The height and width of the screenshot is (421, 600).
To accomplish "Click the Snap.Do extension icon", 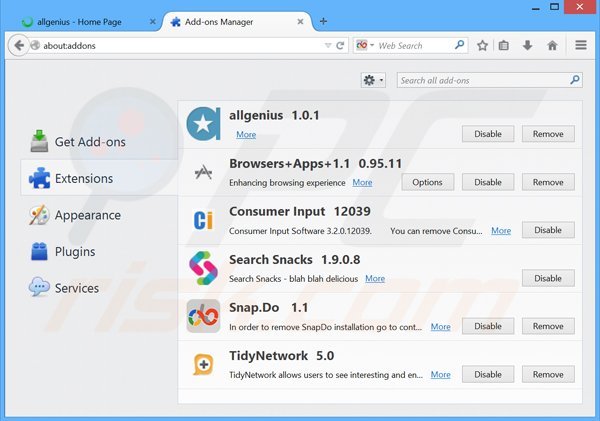I will point(203,316).
